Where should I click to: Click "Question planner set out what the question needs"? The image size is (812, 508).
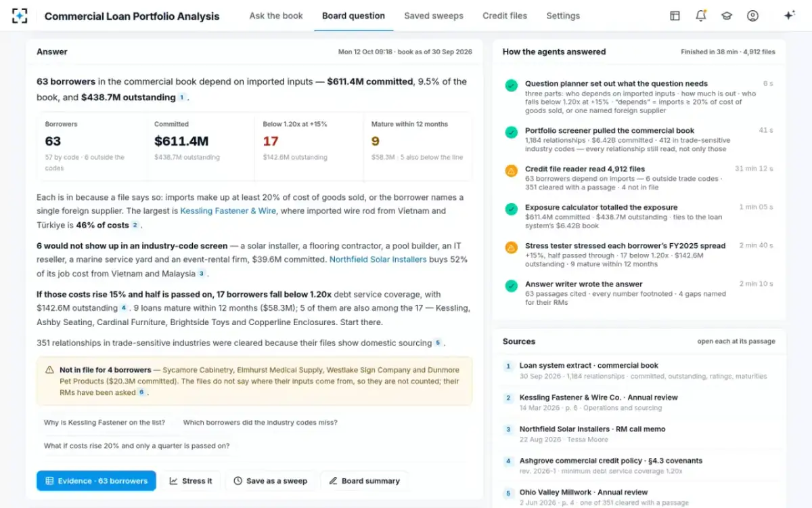(x=616, y=84)
